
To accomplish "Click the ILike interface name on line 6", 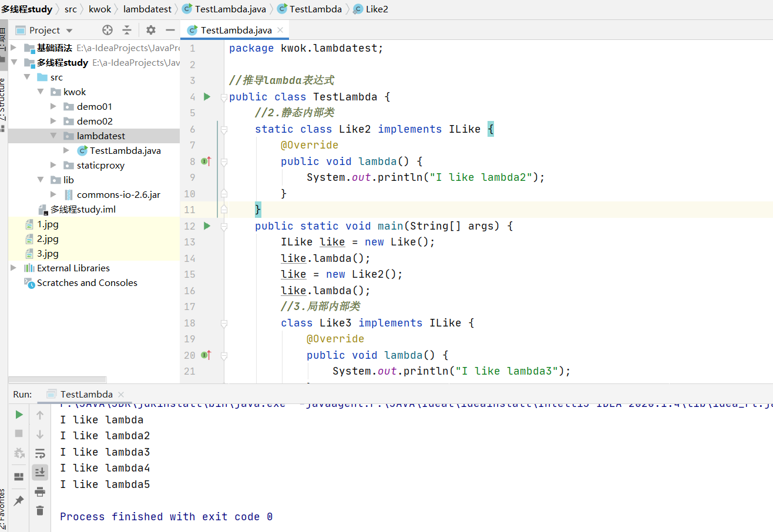I will pyautogui.click(x=465, y=129).
